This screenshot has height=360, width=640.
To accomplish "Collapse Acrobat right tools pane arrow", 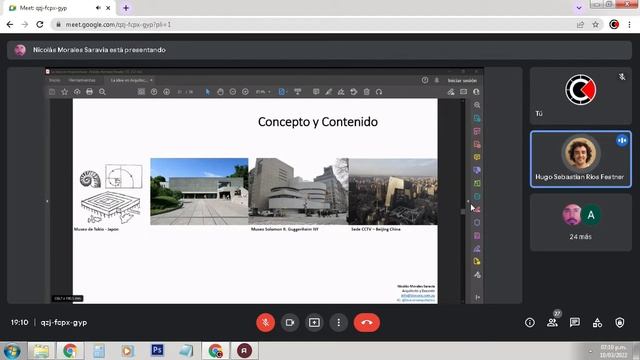I will click(468, 201).
